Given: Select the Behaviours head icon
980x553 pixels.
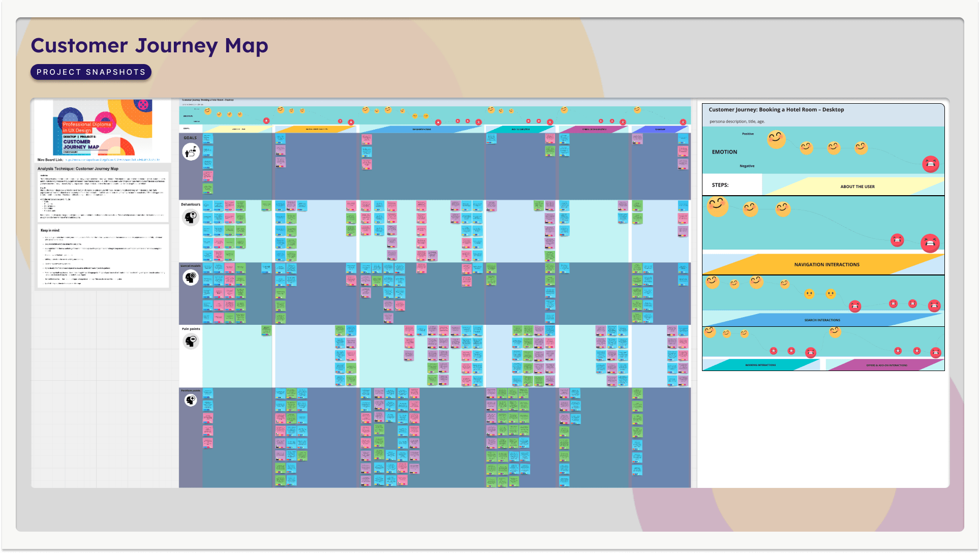Looking at the screenshot, I should (x=191, y=218).
